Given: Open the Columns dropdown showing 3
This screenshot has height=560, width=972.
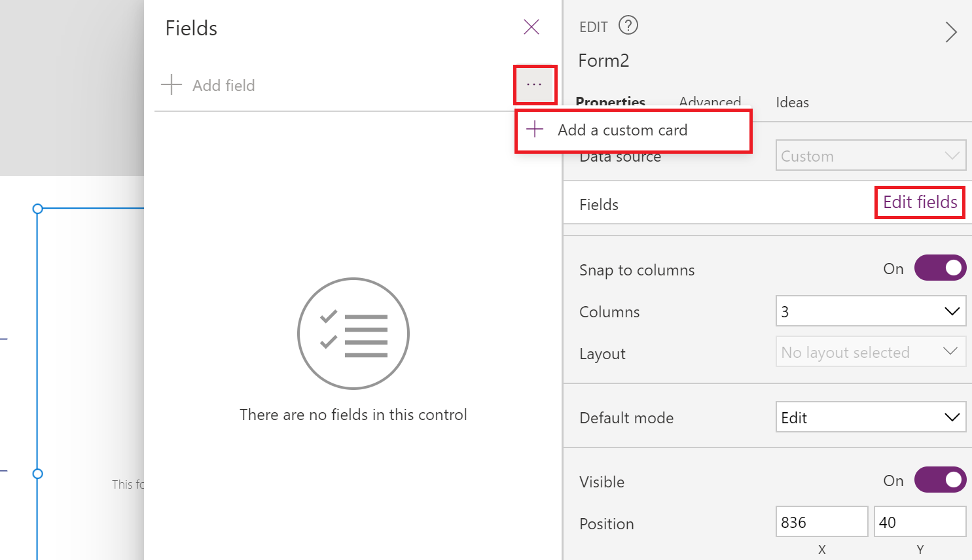Looking at the screenshot, I should (871, 311).
